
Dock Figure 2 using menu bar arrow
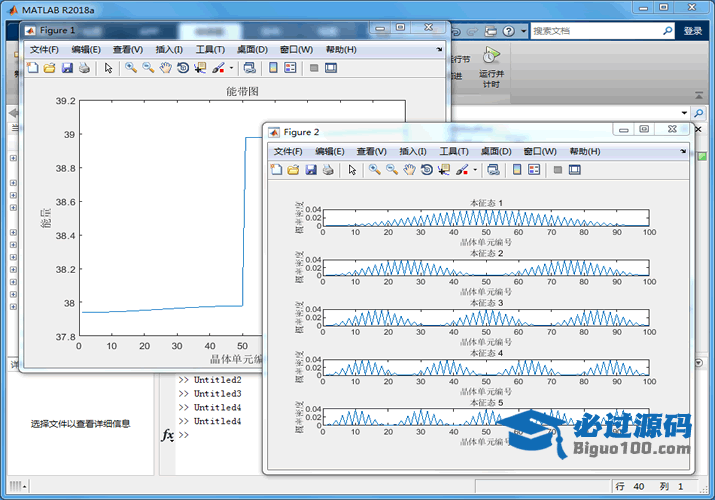[x=683, y=151]
